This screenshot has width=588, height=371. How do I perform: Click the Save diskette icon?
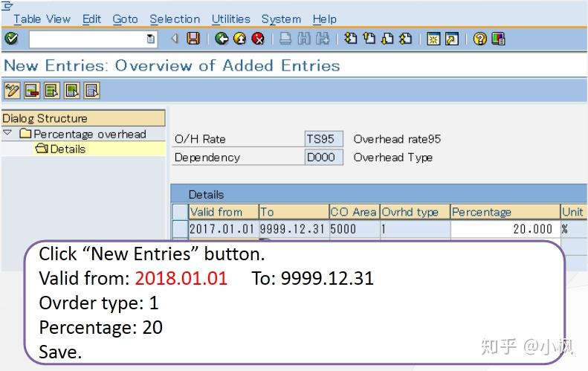point(193,39)
